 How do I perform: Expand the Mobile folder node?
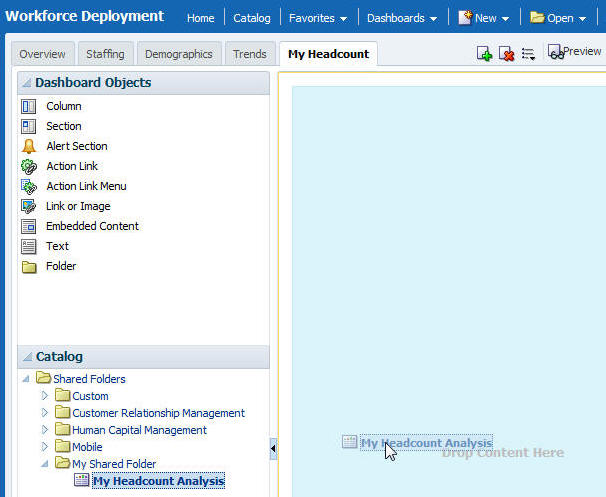[x=44, y=446]
